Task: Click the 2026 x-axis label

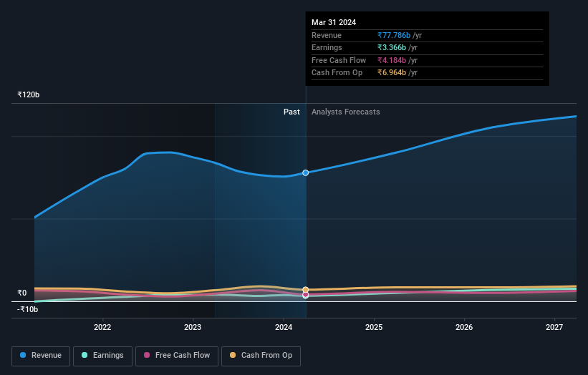Action: point(464,327)
